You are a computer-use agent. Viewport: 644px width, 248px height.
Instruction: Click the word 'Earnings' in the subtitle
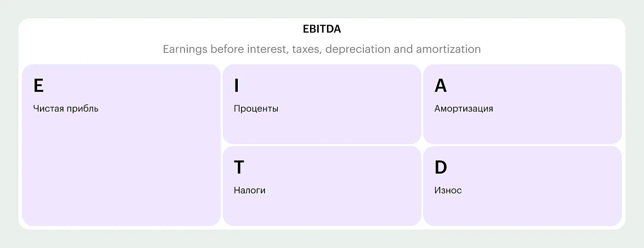[185, 49]
